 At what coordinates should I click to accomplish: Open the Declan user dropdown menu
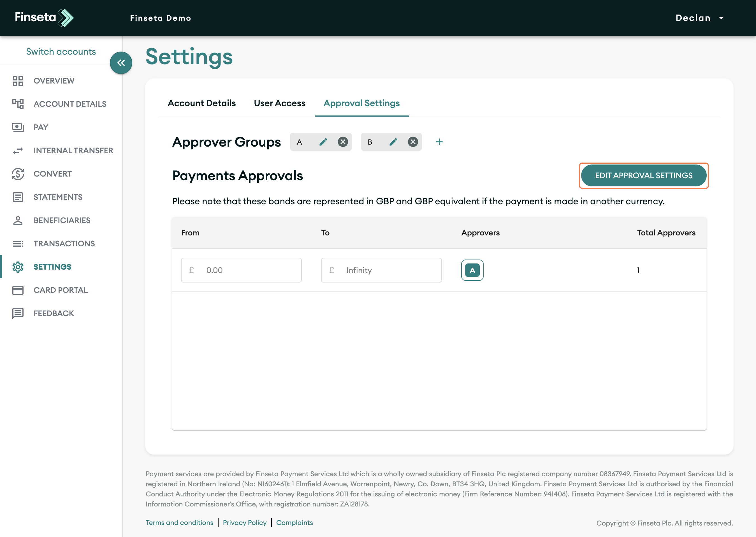tap(699, 18)
